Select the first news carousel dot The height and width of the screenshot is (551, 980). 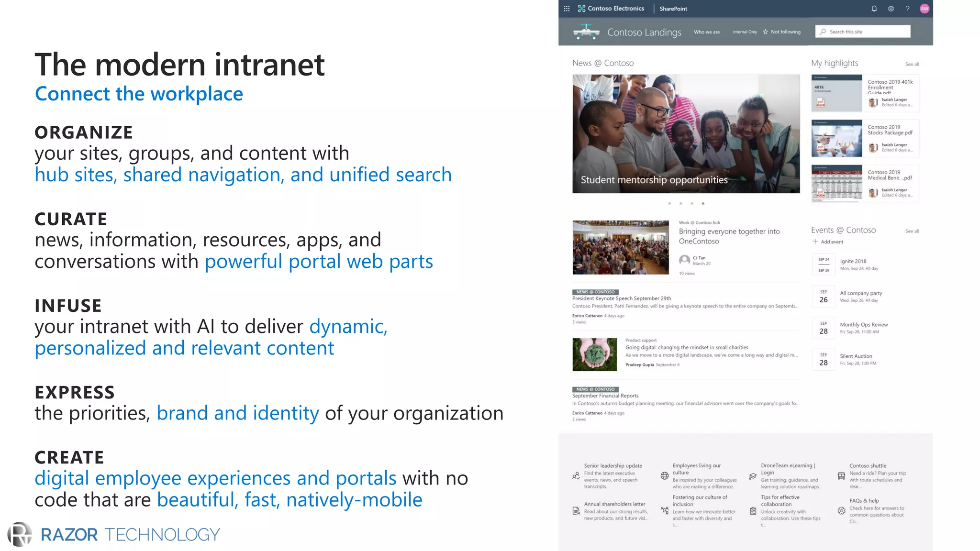click(x=669, y=204)
